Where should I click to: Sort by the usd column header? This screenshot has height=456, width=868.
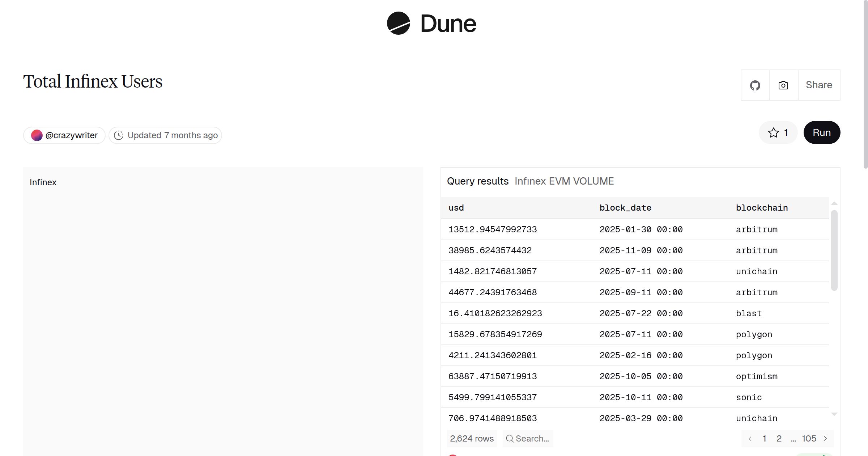(456, 208)
